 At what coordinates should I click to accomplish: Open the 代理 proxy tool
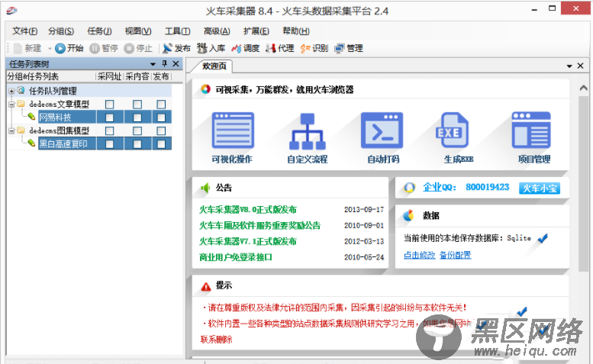click(280, 48)
